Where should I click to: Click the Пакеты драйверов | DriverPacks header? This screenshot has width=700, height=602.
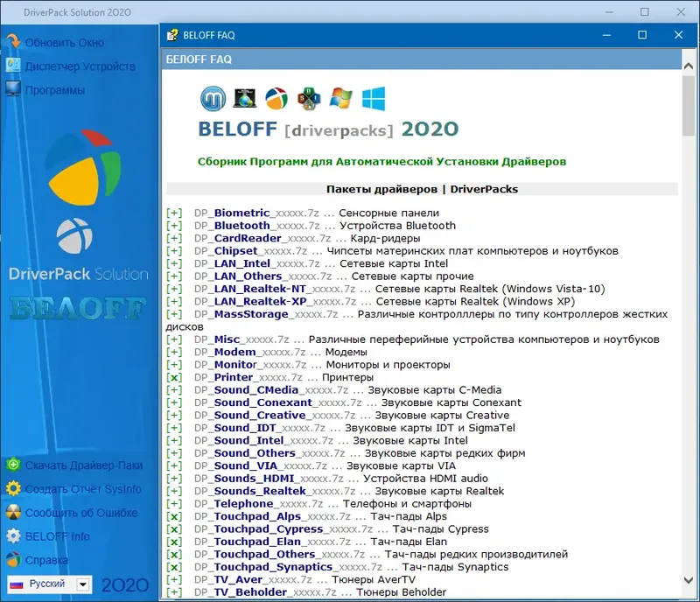click(422, 189)
